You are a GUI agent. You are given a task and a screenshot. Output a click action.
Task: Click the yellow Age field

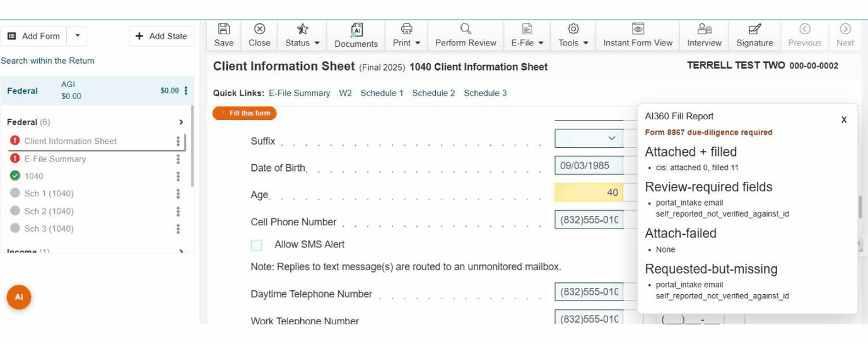[589, 193]
